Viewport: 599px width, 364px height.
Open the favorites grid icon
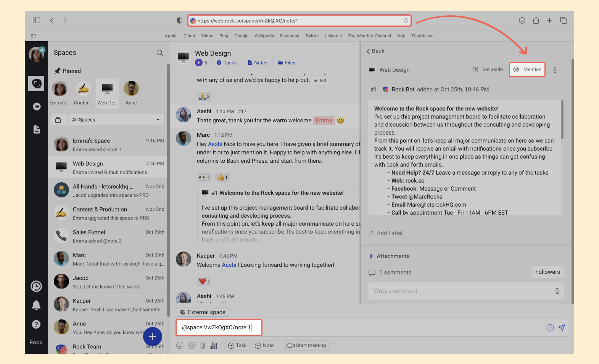[33, 36]
